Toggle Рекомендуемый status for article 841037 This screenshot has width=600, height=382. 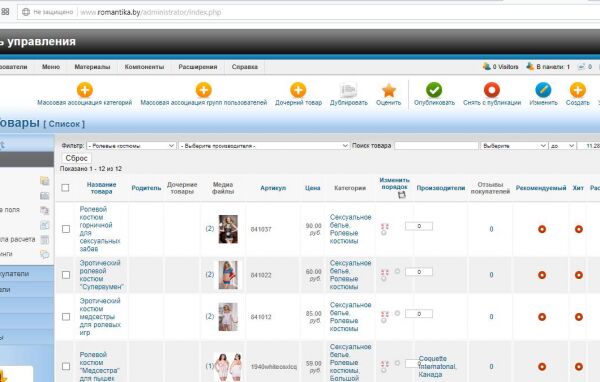click(x=542, y=229)
